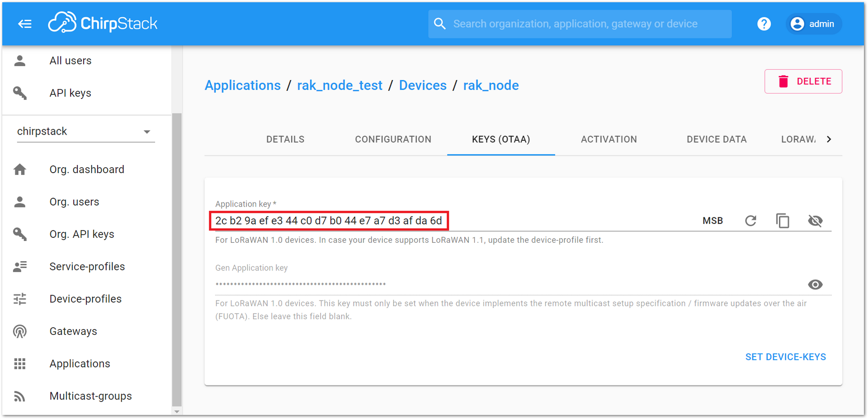Click the Multicast-groups feed icon

20,396
